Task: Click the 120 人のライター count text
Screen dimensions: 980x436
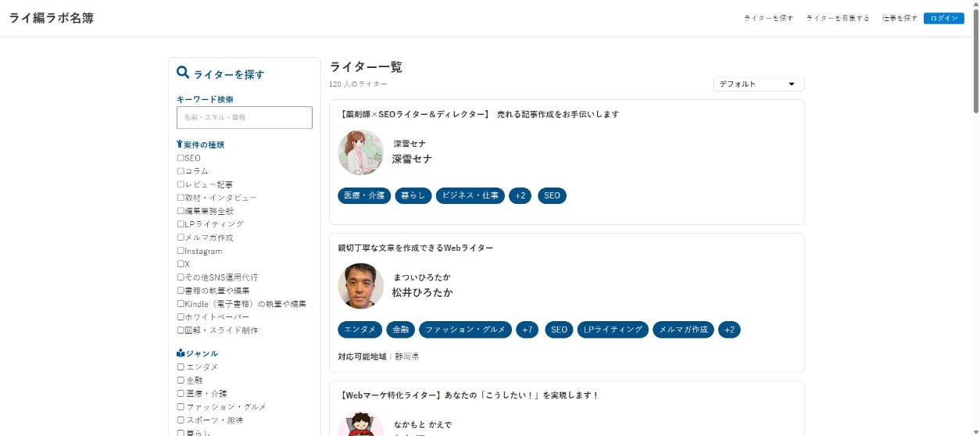Action: pos(358,84)
